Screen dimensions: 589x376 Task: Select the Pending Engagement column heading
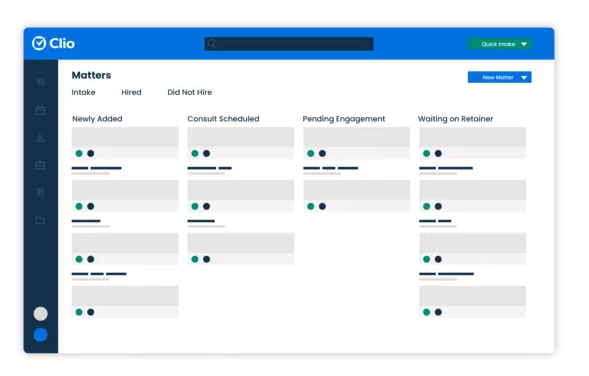344,119
